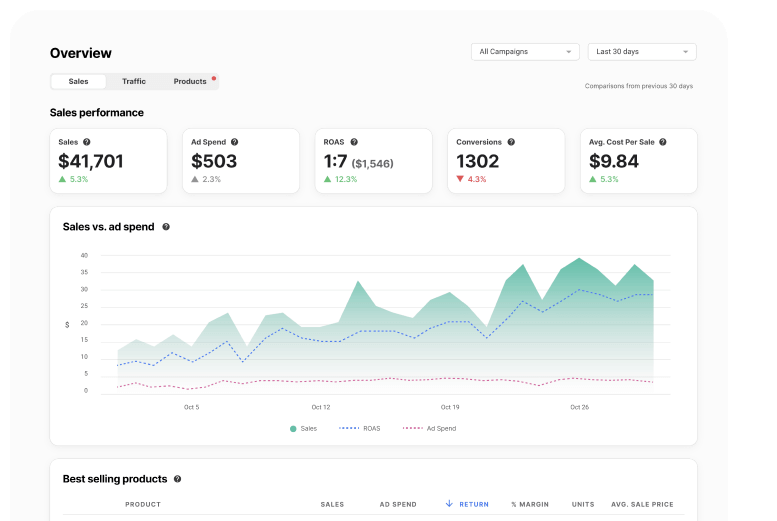
Task: Click the Oct 5 axis label
Action: [x=191, y=407]
